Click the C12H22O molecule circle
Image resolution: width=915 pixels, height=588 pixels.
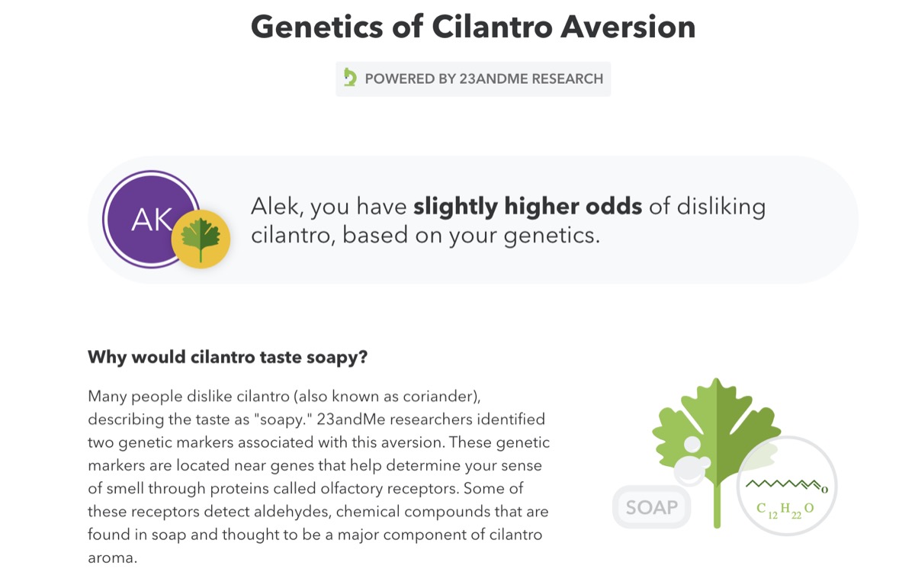pyautogui.click(x=787, y=487)
